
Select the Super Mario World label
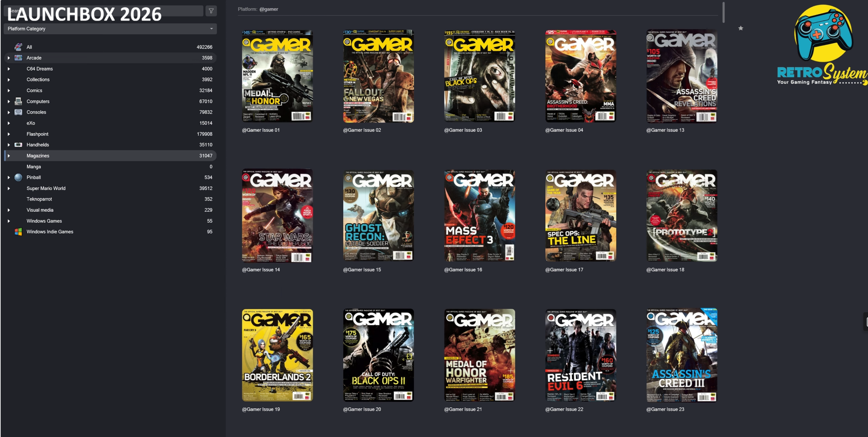click(46, 188)
